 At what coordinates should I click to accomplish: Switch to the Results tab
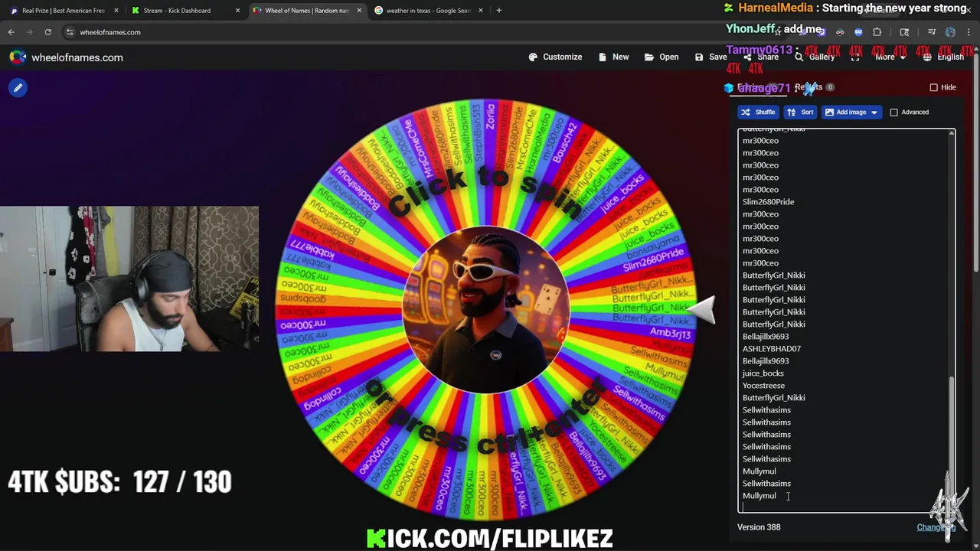pos(814,87)
